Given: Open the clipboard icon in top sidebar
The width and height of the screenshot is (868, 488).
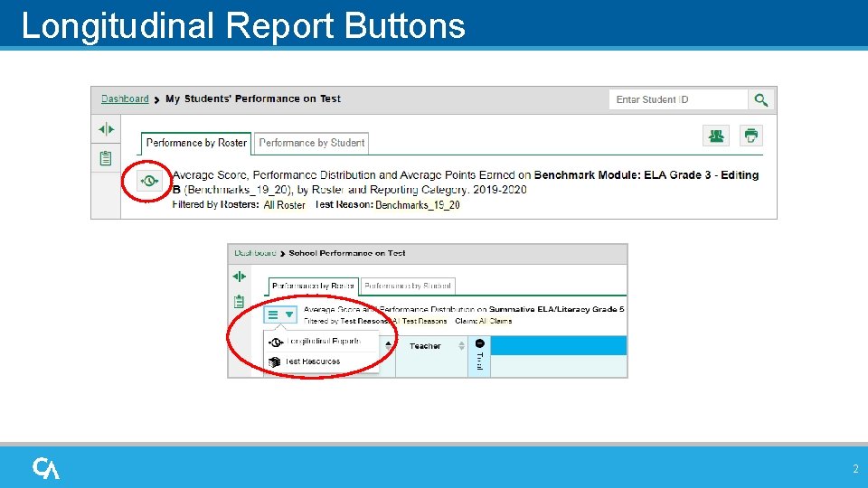Looking at the screenshot, I should 106,158.
